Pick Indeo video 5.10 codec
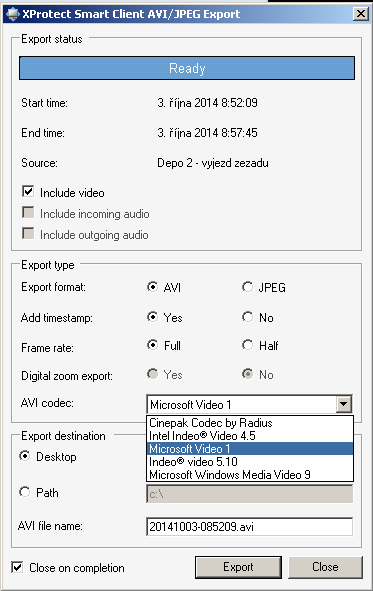 (x=250, y=462)
